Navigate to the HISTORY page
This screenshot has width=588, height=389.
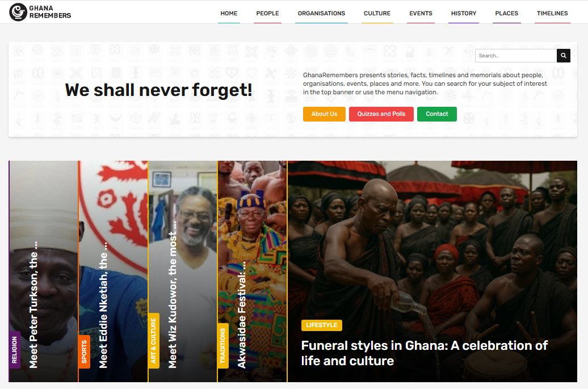[x=464, y=14]
